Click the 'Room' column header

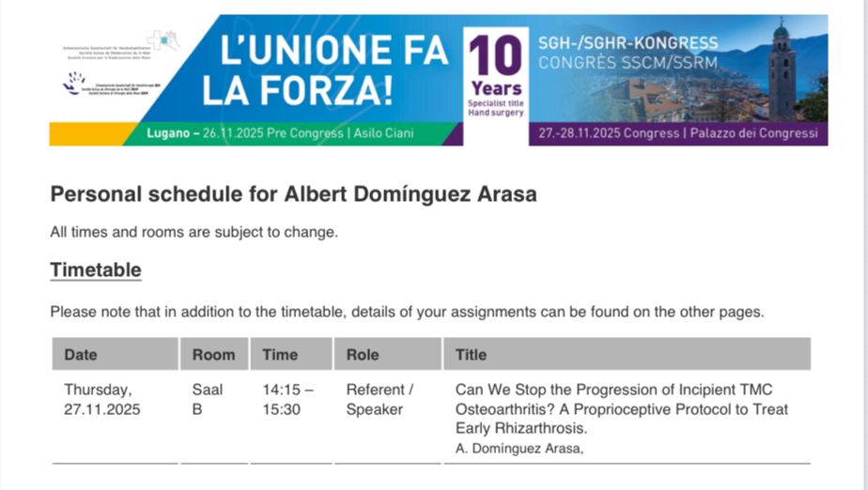[214, 354]
